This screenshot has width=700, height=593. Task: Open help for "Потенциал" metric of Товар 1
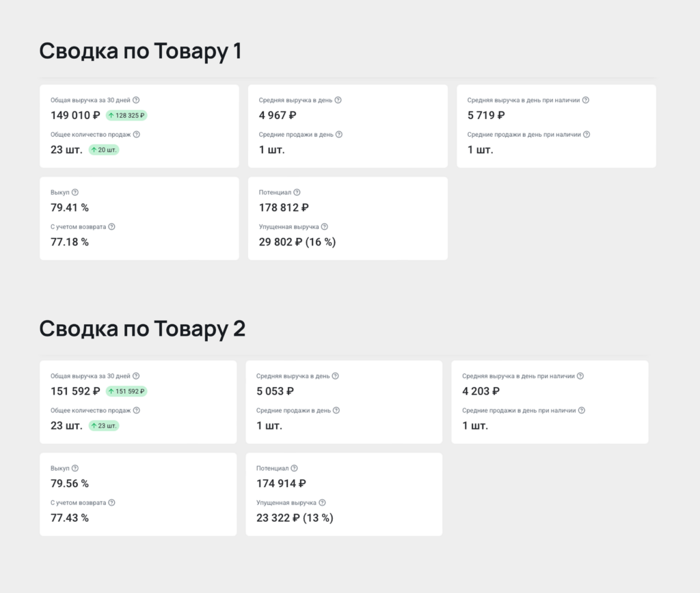297,192
